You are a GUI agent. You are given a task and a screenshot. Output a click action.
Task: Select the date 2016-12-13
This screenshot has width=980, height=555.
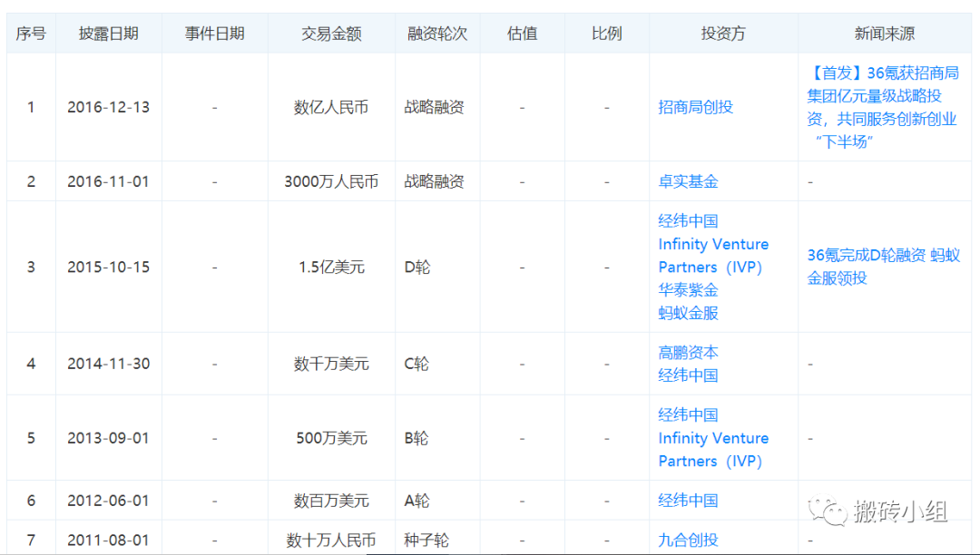click(x=109, y=107)
